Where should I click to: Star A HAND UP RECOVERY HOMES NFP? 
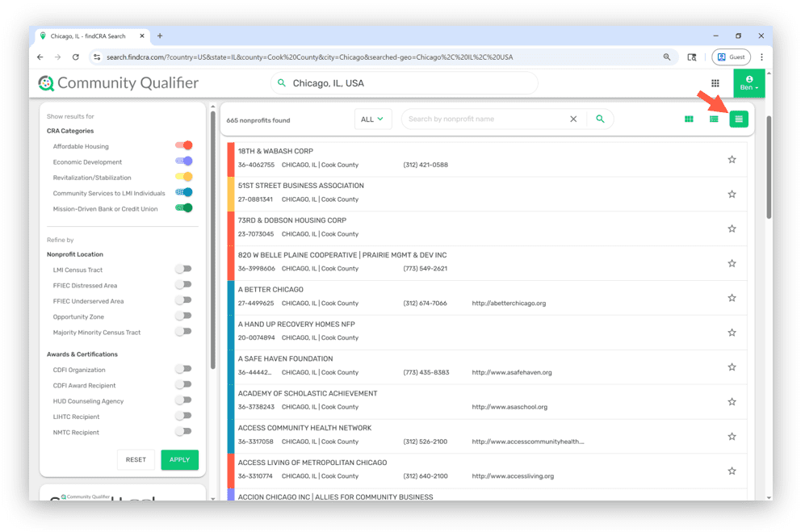[x=732, y=333]
